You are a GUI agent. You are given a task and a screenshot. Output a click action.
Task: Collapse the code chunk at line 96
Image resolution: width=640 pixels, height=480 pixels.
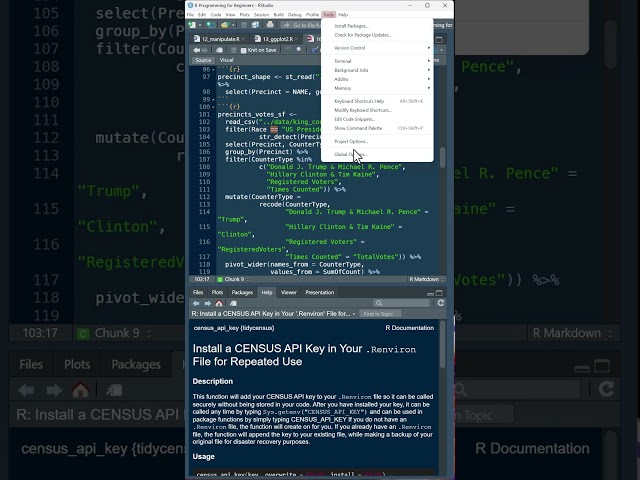click(x=213, y=70)
